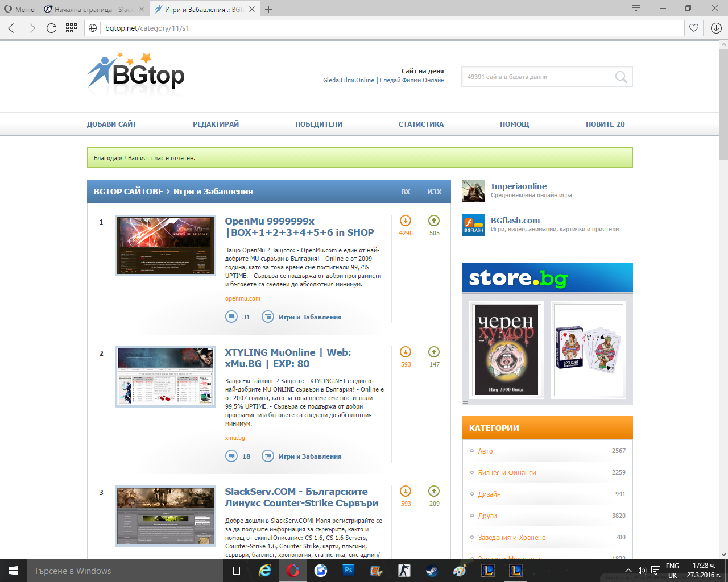Viewport: 728px width, 582px height.
Task: Click the orange incoming-hits icon for XTYLING
Action: (x=406, y=352)
